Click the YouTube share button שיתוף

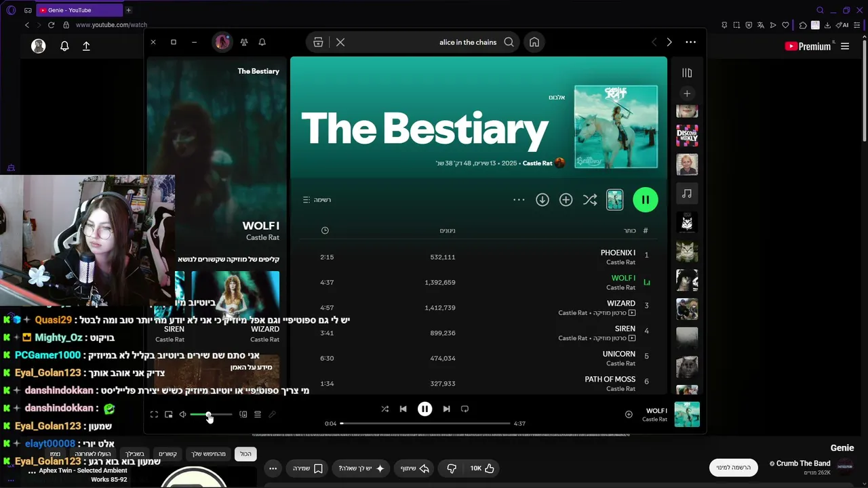tap(414, 468)
